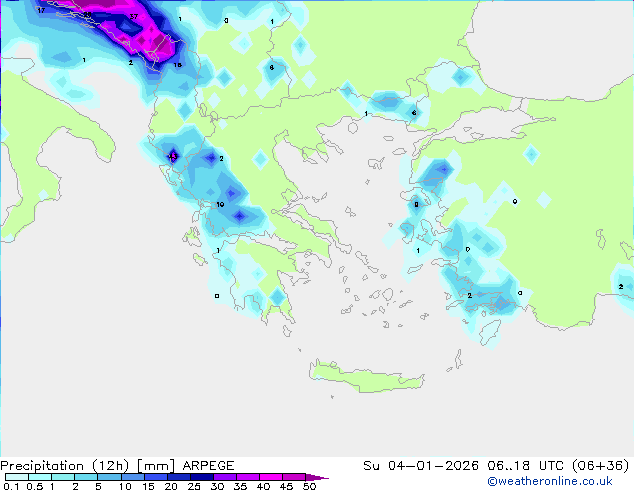Image resolution: width=634 pixels, height=490 pixels.
Task: Choose the 20–25 mm legend swatch
Action: (x=179, y=477)
